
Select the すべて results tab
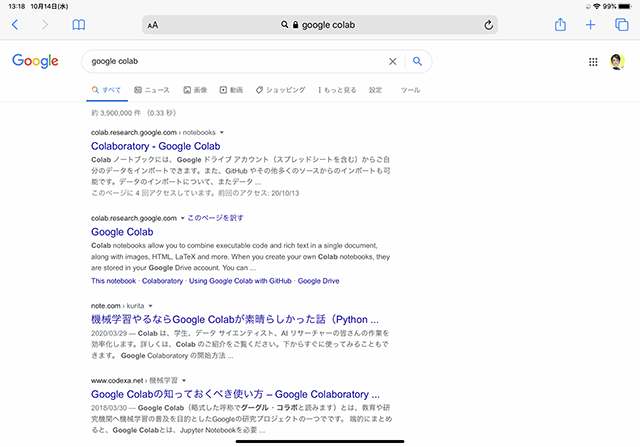(x=107, y=90)
